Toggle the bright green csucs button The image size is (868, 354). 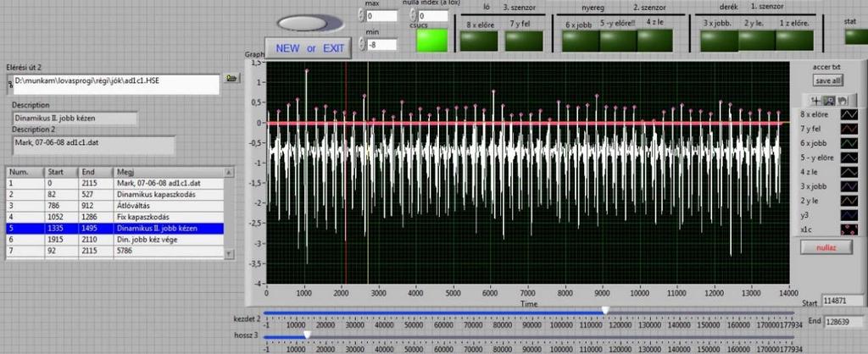[431, 41]
